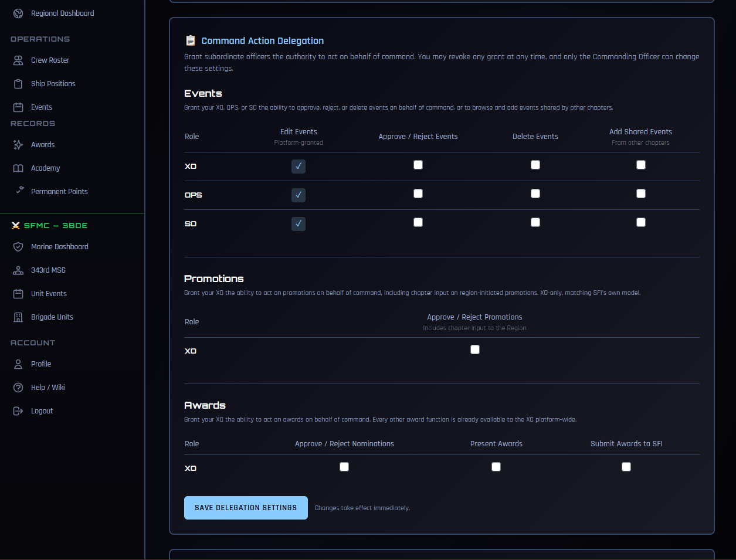Click the Promotions section heading
The height and width of the screenshot is (560, 736).
pos(214,279)
